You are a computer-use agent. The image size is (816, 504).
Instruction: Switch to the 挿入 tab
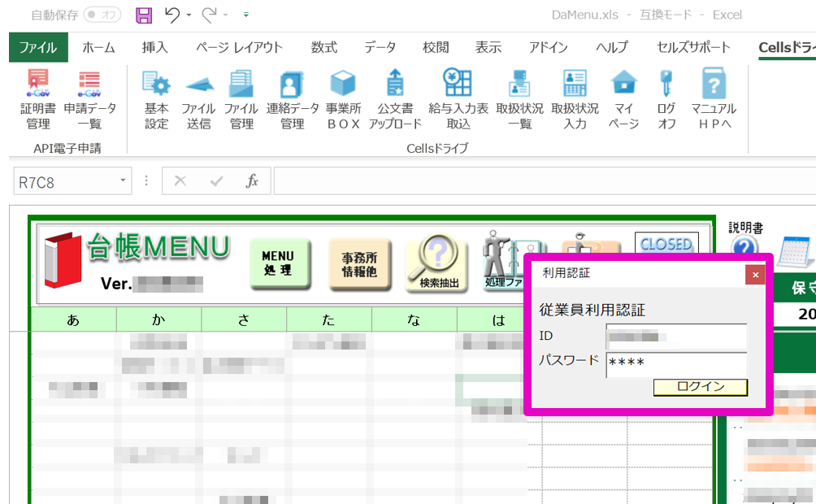point(154,47)
